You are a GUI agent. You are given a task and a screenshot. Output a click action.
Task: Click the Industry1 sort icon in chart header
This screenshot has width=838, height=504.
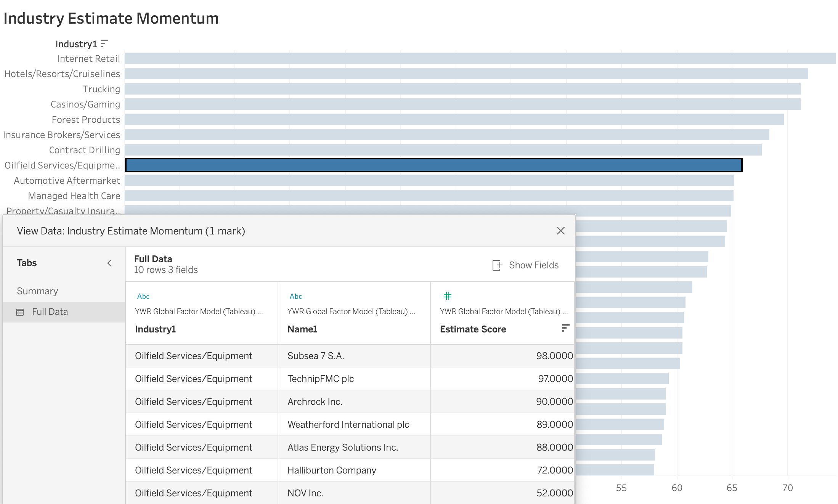pos(104,44)
